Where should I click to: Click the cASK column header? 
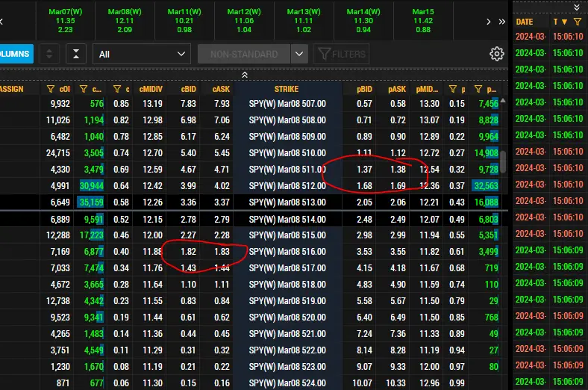tap(221, 89)
